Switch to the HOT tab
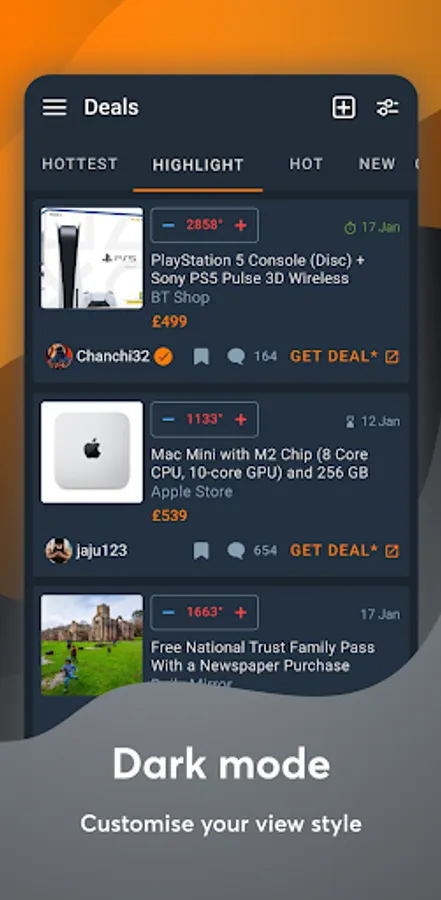 [305, 164]
